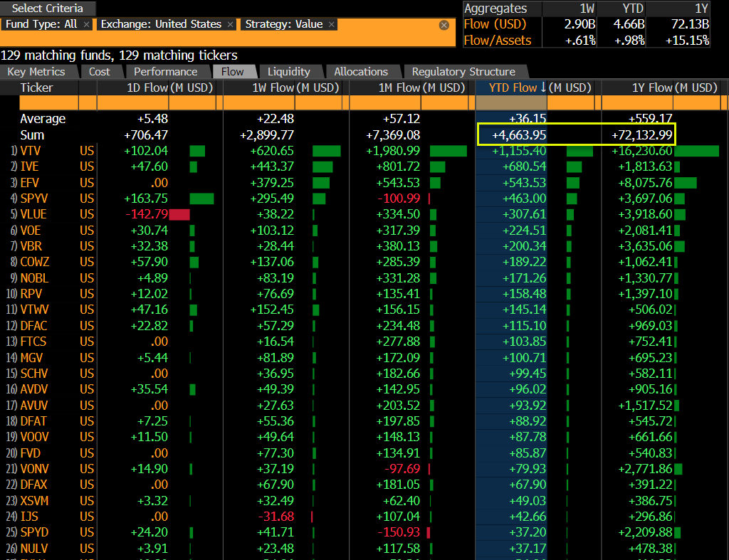Select the VONV ticker
Screen dimensions: 729x560
click(34, 469)
